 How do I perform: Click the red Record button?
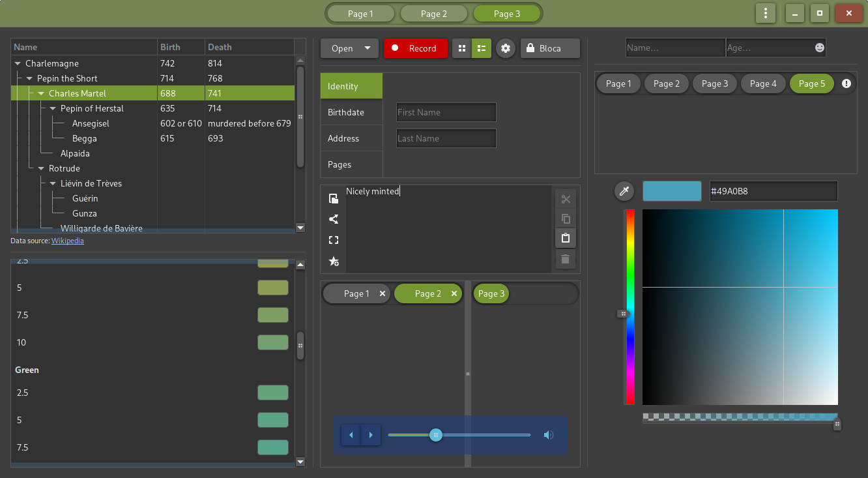(x=416, y=48)
